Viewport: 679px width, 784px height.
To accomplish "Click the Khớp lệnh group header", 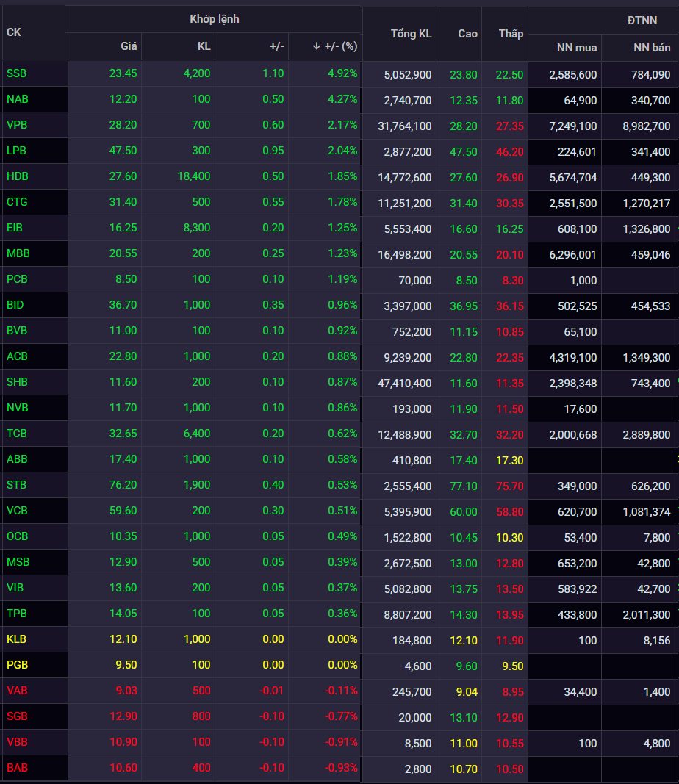I will [215, 20].
